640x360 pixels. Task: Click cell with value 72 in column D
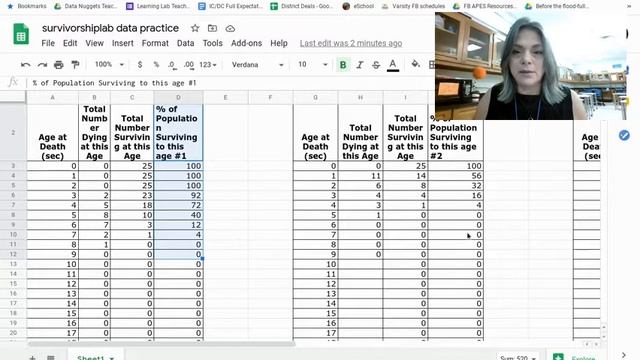point(178,205)
